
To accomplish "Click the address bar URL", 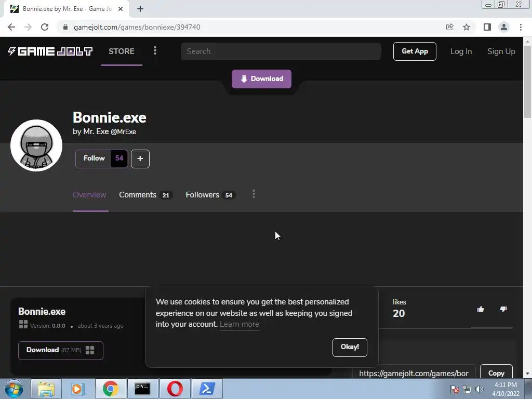I will pyautogui.click(x=137, y=27).
